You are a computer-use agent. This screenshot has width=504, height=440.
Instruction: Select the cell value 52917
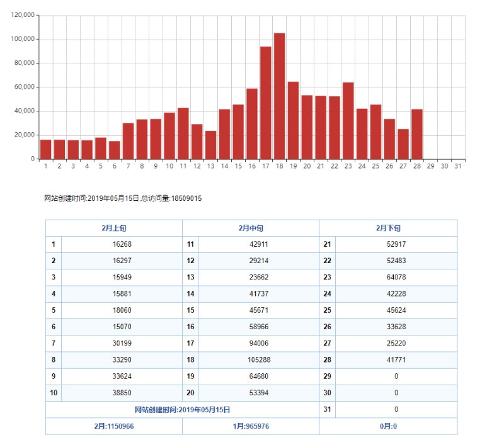(x=396, y=244)
